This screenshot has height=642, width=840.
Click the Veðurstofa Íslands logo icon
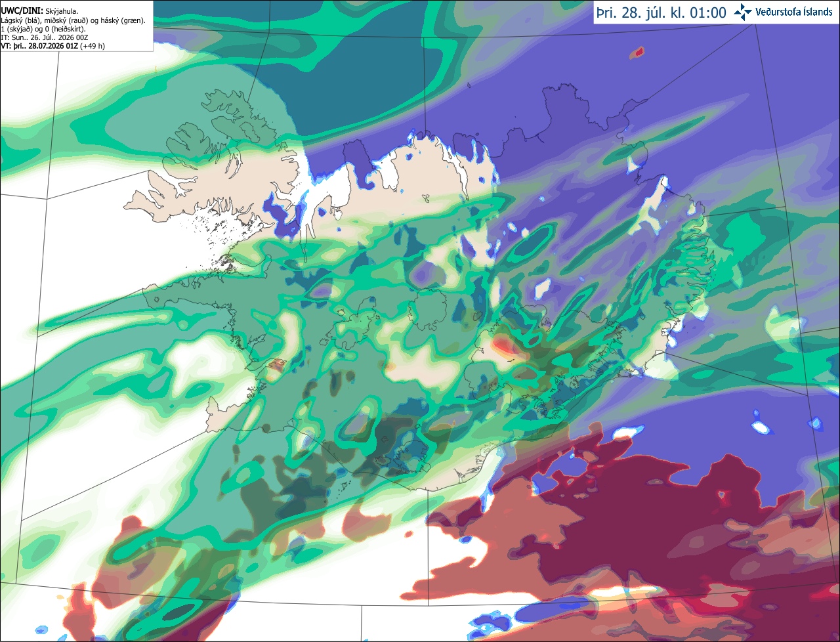point(743,12)
